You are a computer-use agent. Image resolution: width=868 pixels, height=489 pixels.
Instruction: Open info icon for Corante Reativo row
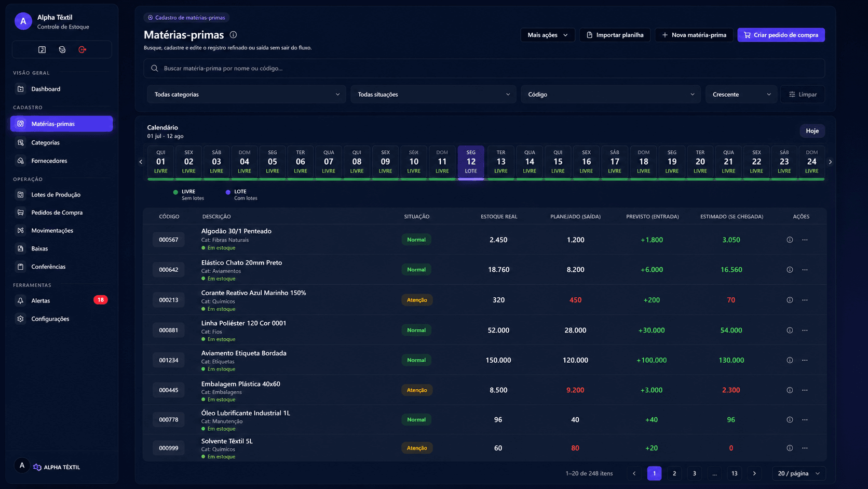(790, 300)
